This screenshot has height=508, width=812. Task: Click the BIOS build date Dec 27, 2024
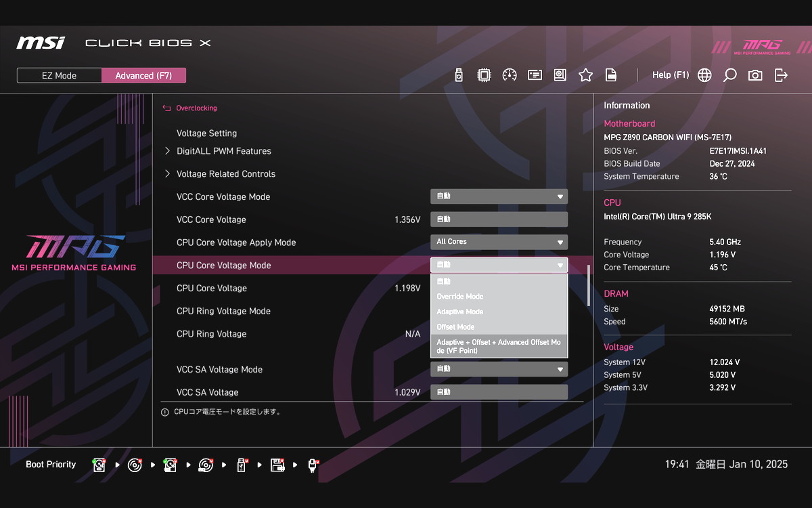click(734, 164)
